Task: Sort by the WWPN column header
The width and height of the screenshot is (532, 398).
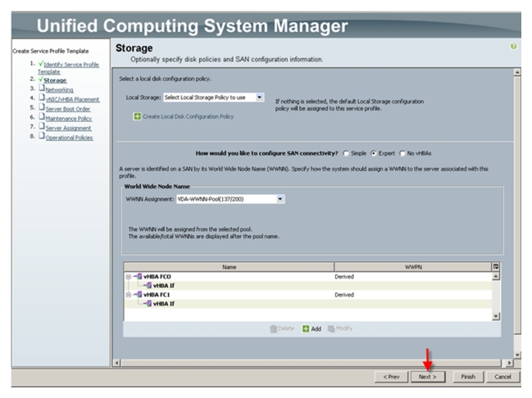Action: click(413, 267)
